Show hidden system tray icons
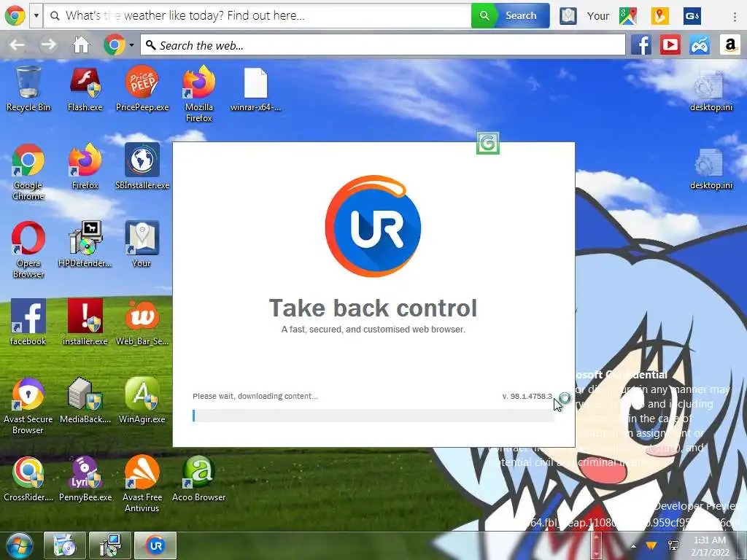This screenshot has width=747, height=560. click(633, 545)
